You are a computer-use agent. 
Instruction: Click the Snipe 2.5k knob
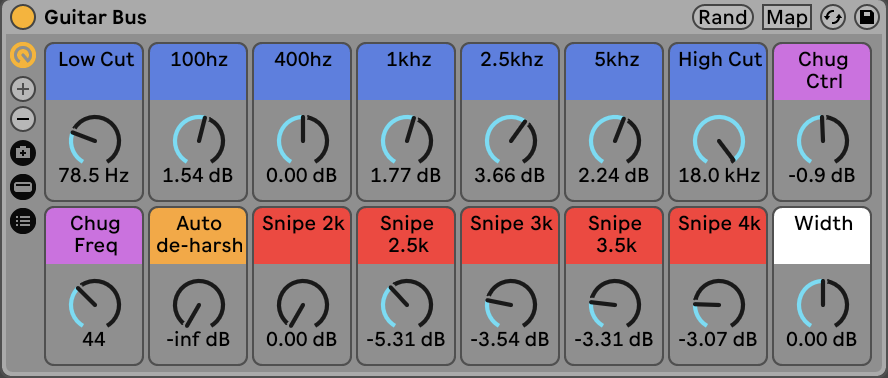407,304
